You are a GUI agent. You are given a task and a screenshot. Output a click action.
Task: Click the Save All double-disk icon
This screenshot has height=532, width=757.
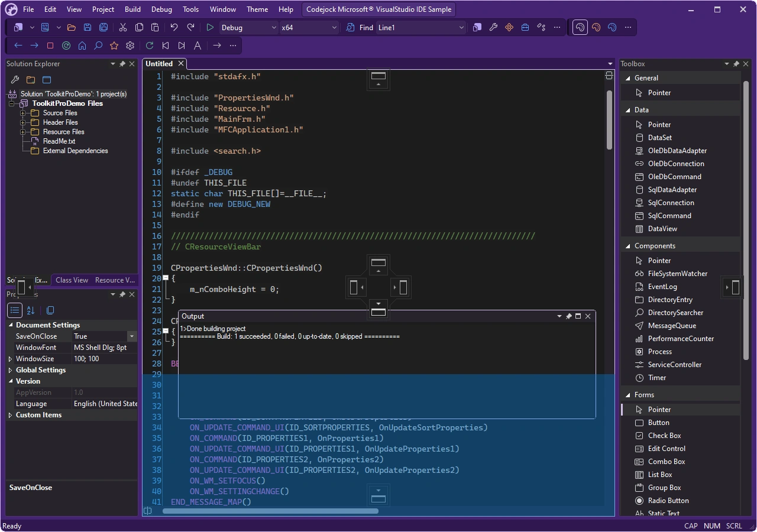pyautogui.click(x=103, y=27)
